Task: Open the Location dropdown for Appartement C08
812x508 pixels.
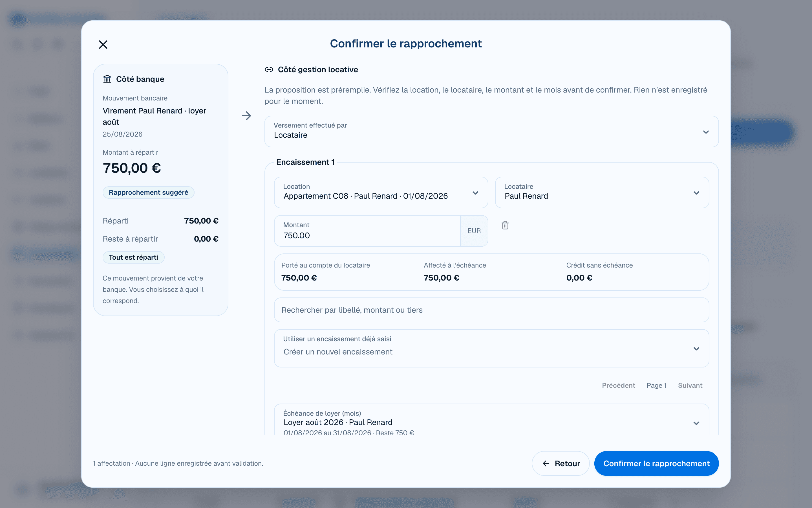Action: pos(381,192)
